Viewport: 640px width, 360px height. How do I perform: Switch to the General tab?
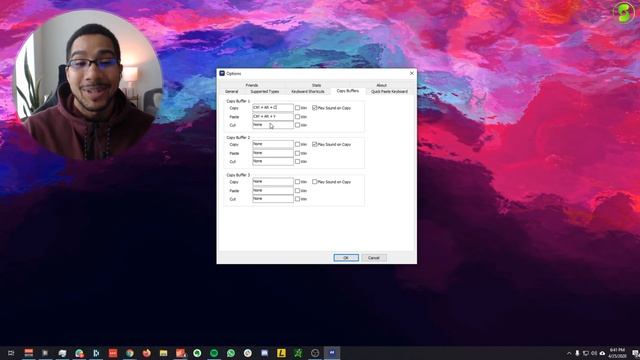(x=232, y=91)
